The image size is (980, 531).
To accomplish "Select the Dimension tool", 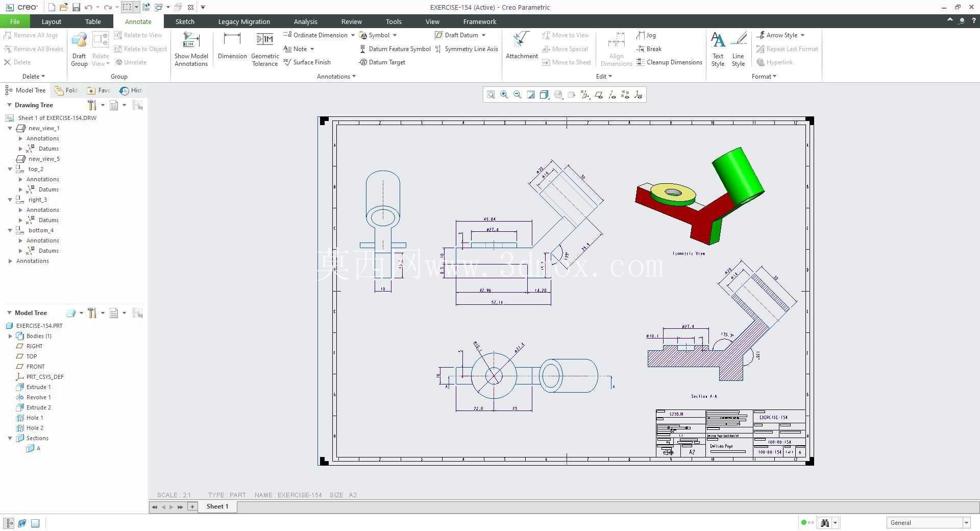I will 232,46.
